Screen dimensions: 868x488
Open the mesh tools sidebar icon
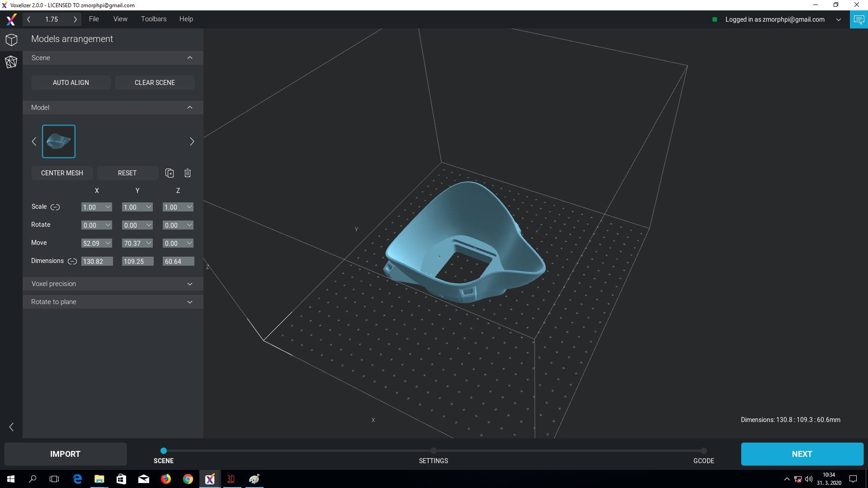pos(11,62)
